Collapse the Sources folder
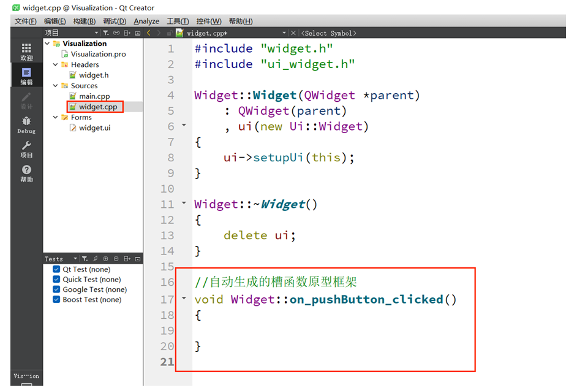The image size is (588, 390). [x=56, y=86]
